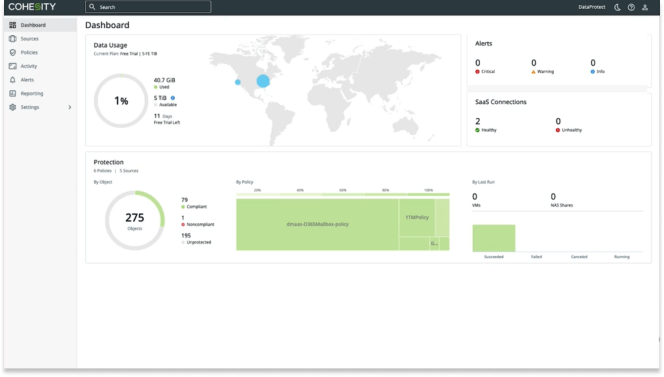Click the 11 Days Free Trial Left text

coord(166,119)
